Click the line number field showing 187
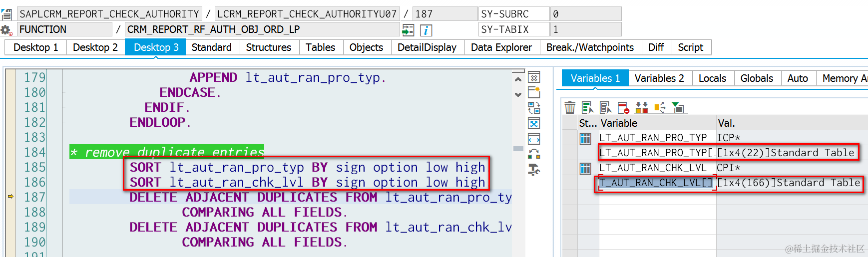Screen dimensions: 868x257 (444, 14)
